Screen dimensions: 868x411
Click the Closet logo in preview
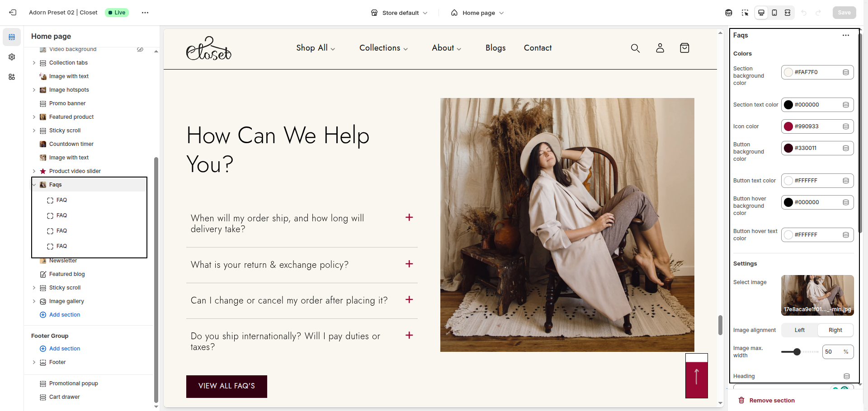(x=208, y=48)
